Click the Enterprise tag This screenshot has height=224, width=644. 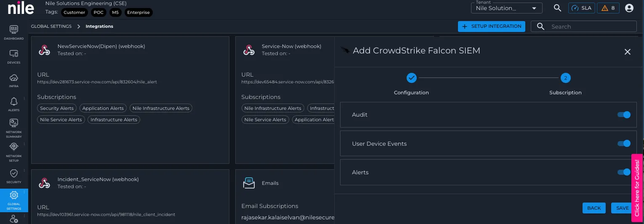138,12
